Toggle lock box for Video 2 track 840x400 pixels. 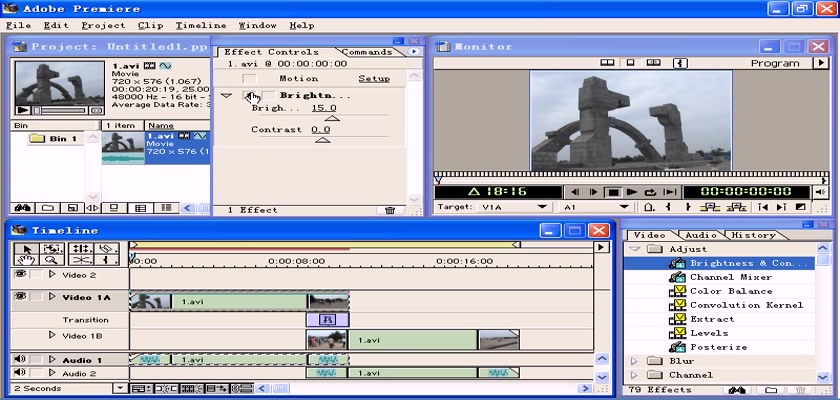(x=36, y=275)
